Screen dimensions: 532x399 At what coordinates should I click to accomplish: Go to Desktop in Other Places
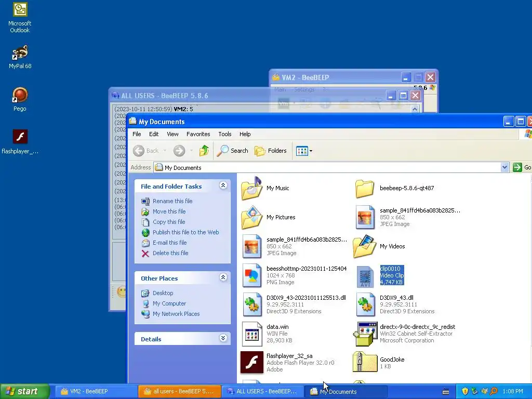[163, 293]
